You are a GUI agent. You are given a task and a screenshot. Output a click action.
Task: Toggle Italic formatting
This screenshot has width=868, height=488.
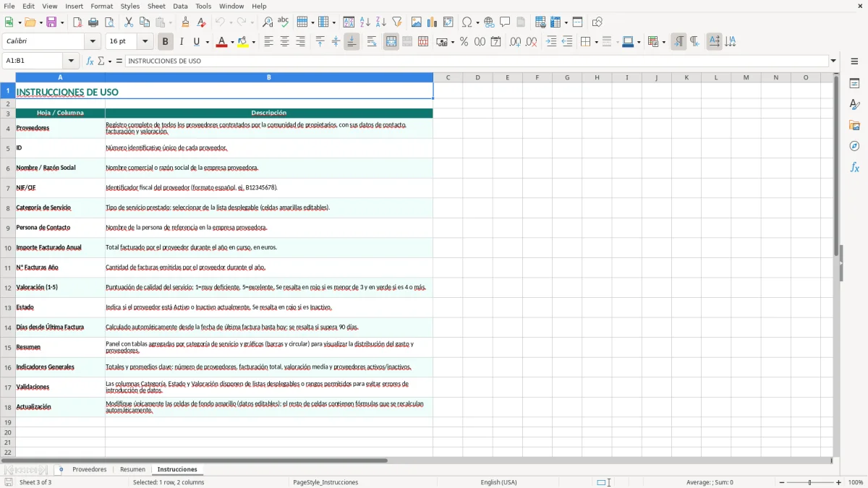point(182,42)
